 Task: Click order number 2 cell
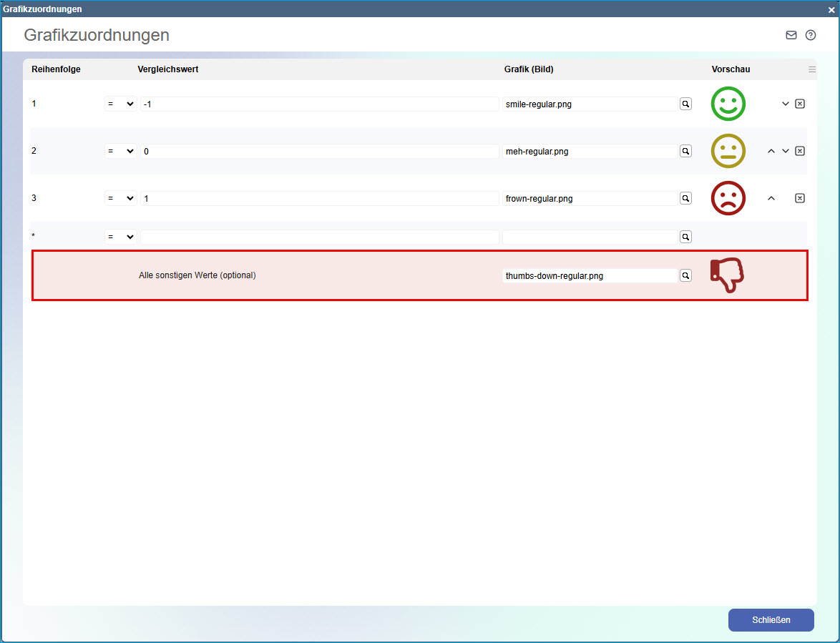tap(34, 151)
